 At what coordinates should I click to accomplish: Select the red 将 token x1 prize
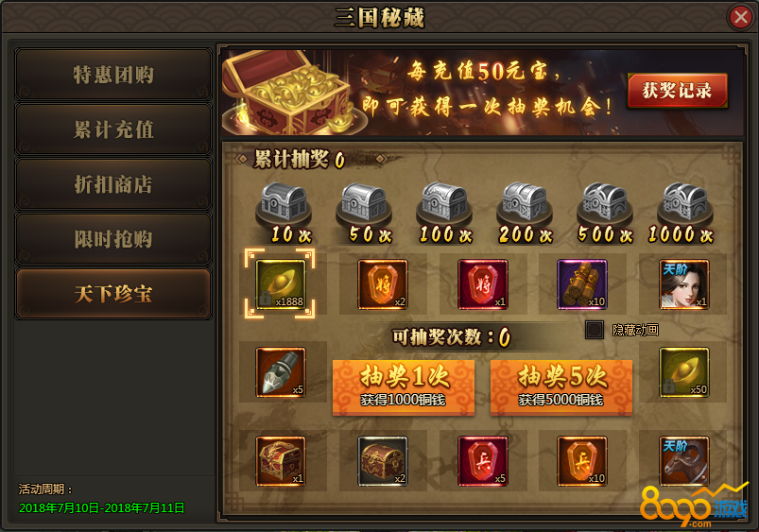[x=483, y=284]
